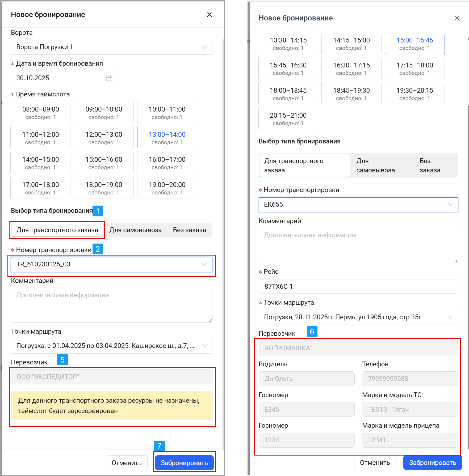Click the comment textarea in left dialog
Screen dimensions: 469x476
111,305
